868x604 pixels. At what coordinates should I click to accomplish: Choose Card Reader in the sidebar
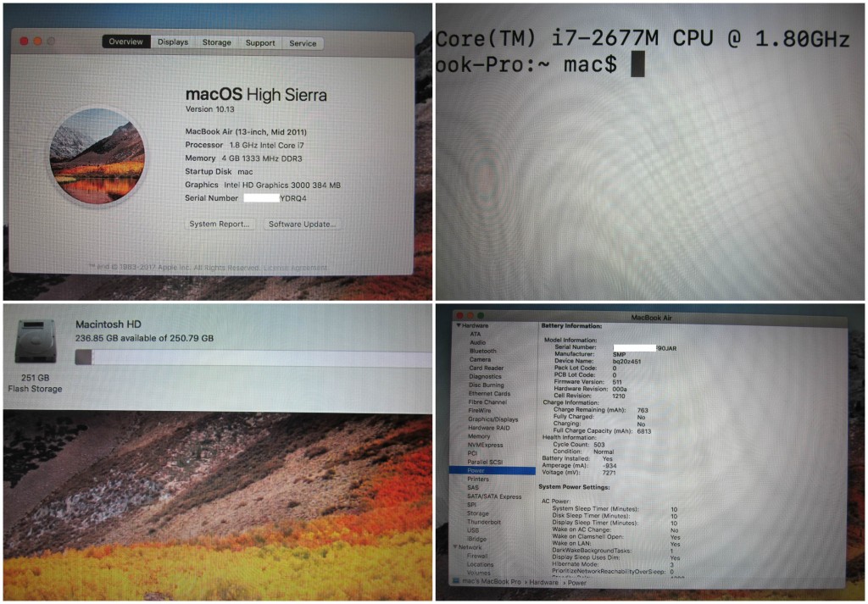coord(487,368)
